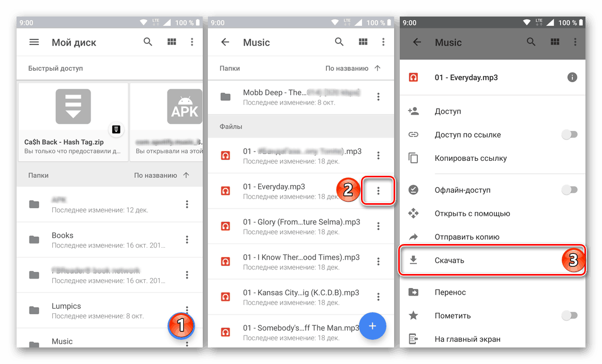Screen dimensions: 602x364
Task: Open hamburger menu on Мой диск screen
Action: coord(34,42)
